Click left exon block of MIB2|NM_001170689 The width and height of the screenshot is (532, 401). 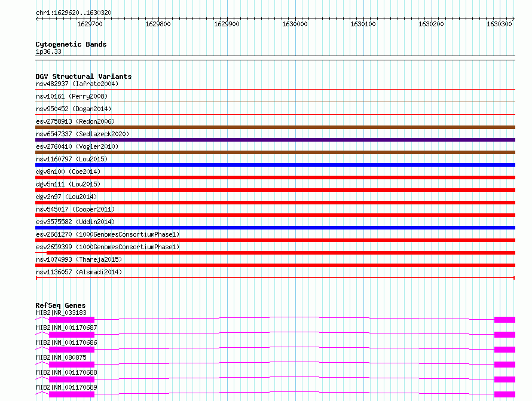click(72, 394)
